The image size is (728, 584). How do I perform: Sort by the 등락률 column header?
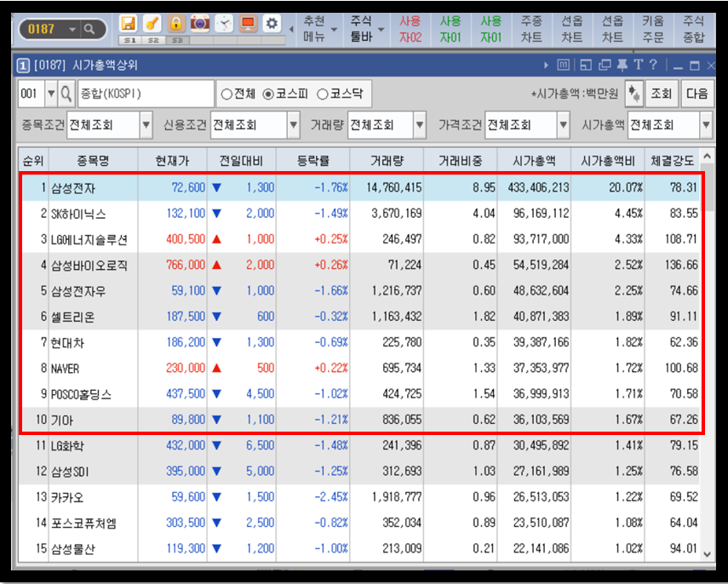pos(313,161)
